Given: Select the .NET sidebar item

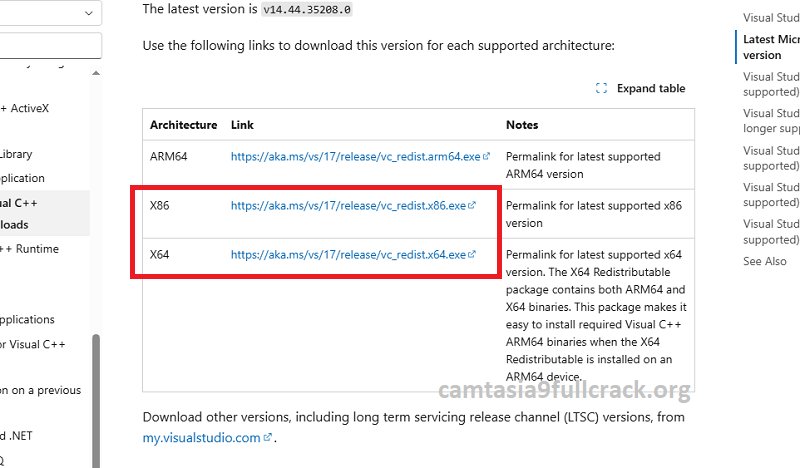Looking at the screenshot, I should tap(16, 435).
